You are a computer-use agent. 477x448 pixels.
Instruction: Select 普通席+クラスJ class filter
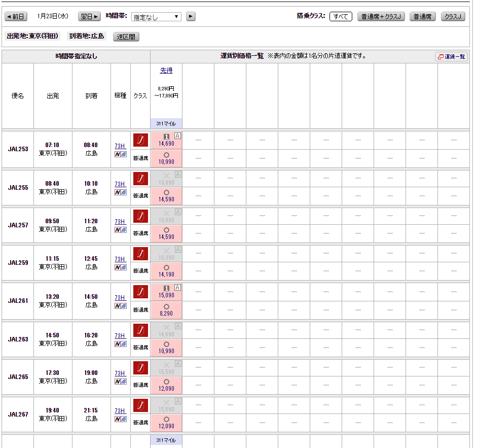point(381,16)
